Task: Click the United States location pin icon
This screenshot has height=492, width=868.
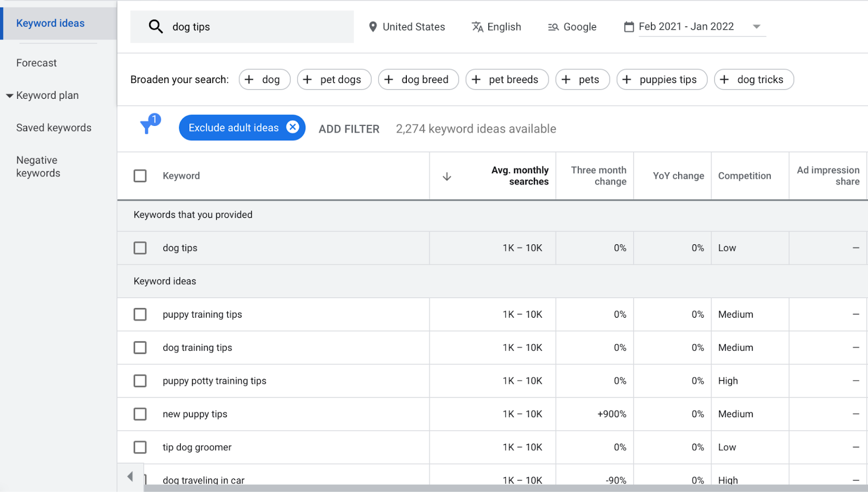Action: (373, 27)
